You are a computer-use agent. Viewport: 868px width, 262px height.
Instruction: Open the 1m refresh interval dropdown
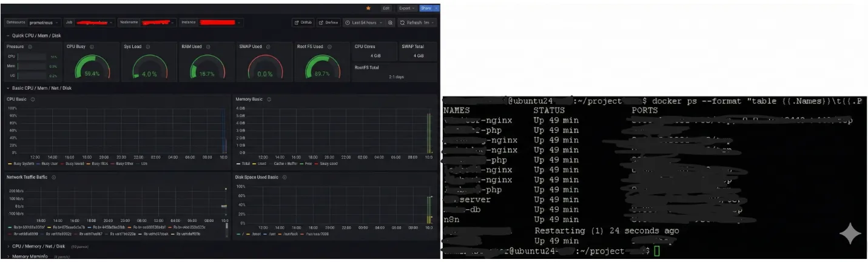429,22
